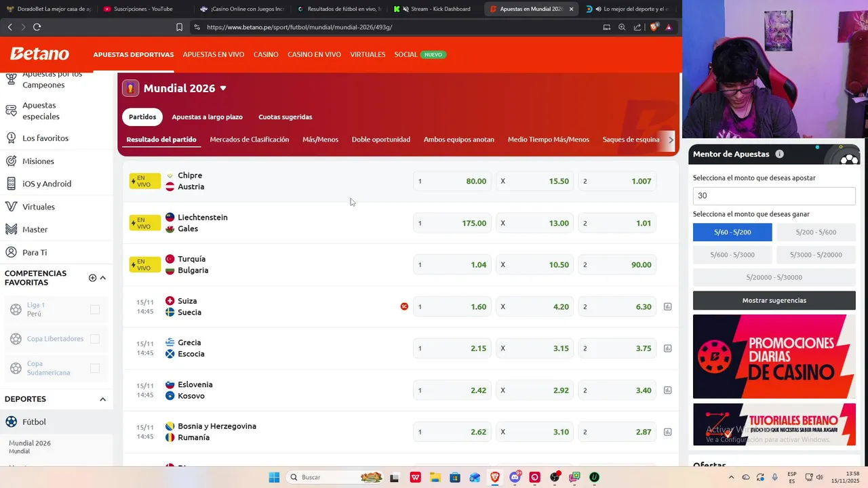Open Discord from the taskbar
Screen dimensions: 868x488
pyautogui.click(x=515, y=477)
